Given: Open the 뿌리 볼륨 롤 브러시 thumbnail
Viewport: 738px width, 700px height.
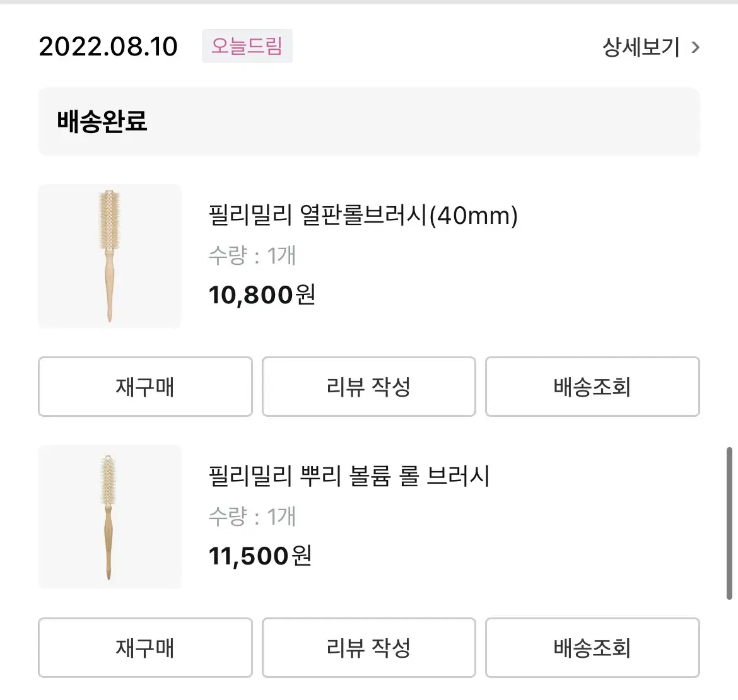Looking at the screenshot, I should [x=110, y=517].
